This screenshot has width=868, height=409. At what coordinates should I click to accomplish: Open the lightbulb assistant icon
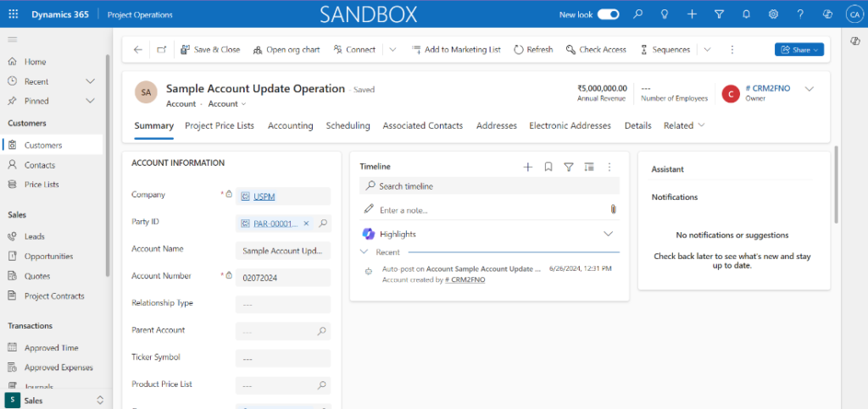(665, 14)
